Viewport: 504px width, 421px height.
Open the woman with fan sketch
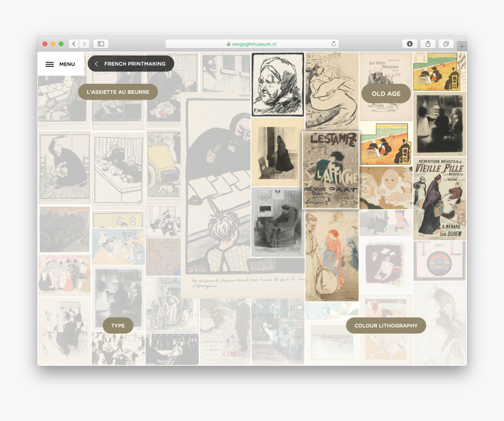(332, 91)
